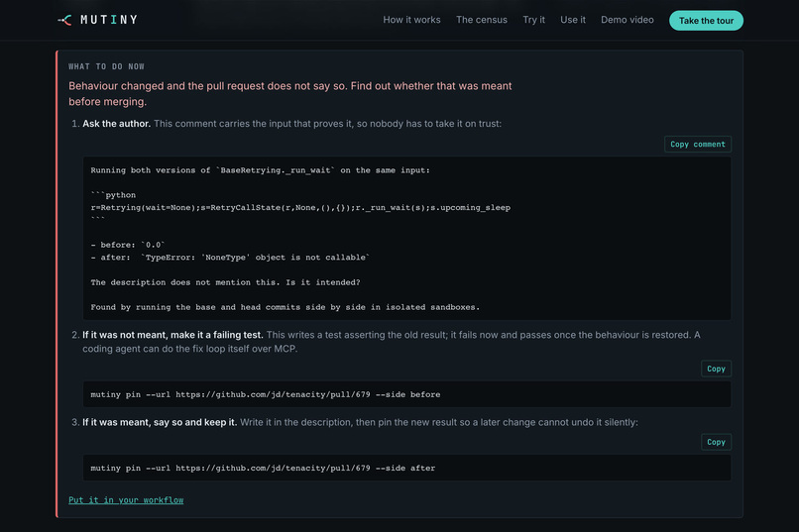
Task: Follow the Put it in your workflow link
Action: (126, 500)
